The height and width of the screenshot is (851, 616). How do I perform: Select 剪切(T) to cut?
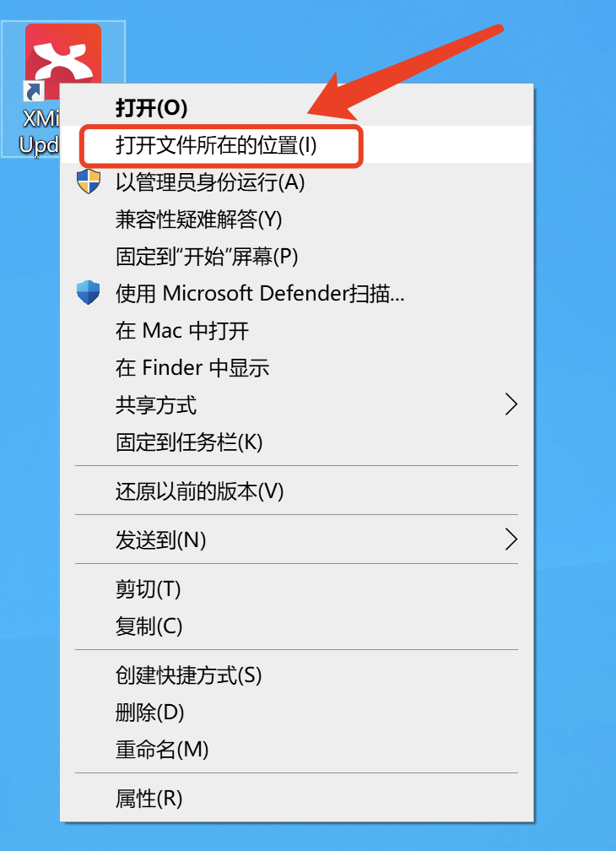click(148, 589)
